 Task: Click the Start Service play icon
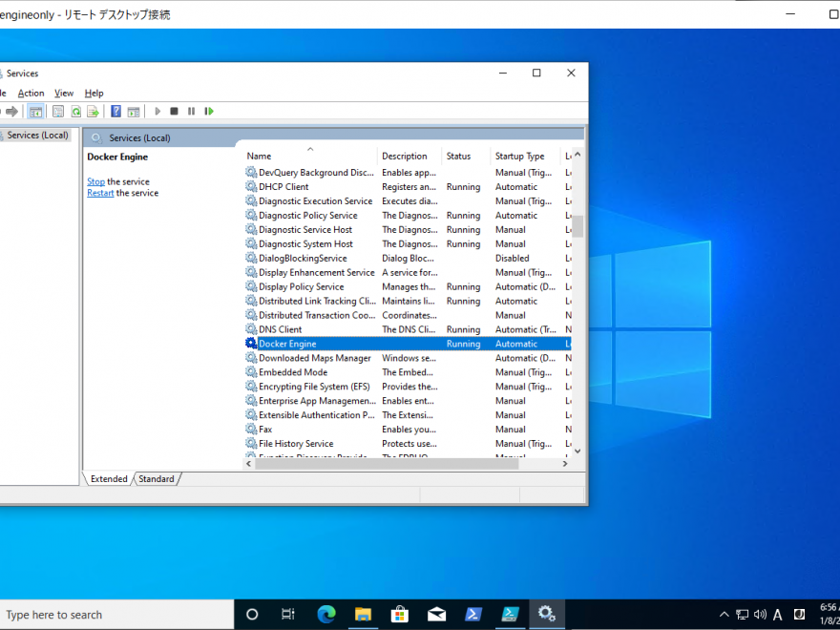click(x=157, y=112)
